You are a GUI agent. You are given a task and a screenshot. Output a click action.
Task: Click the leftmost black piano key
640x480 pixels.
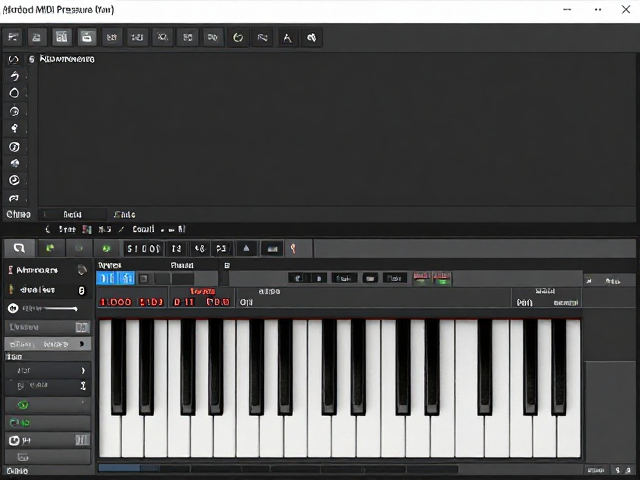pos(118,367)
